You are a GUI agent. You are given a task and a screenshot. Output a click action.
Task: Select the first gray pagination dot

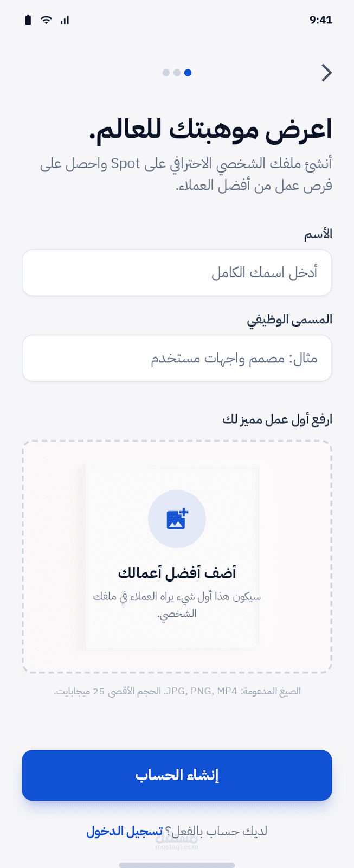(166, 73)
